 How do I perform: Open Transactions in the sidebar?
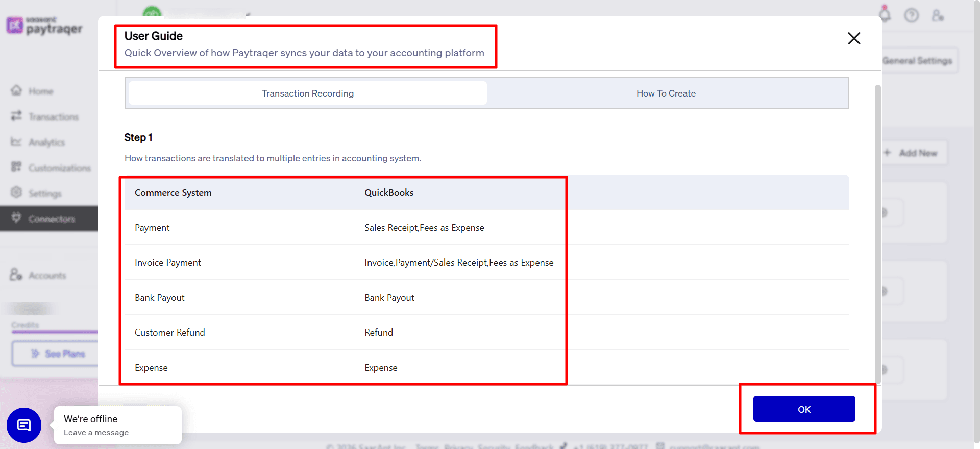pyautogui.click(x=54, y=117)
